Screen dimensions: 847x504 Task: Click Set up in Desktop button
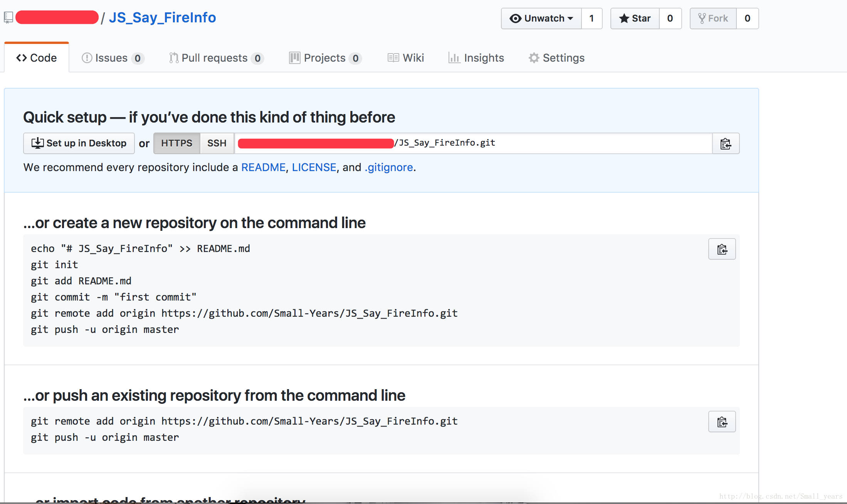[x=79, y=143]
